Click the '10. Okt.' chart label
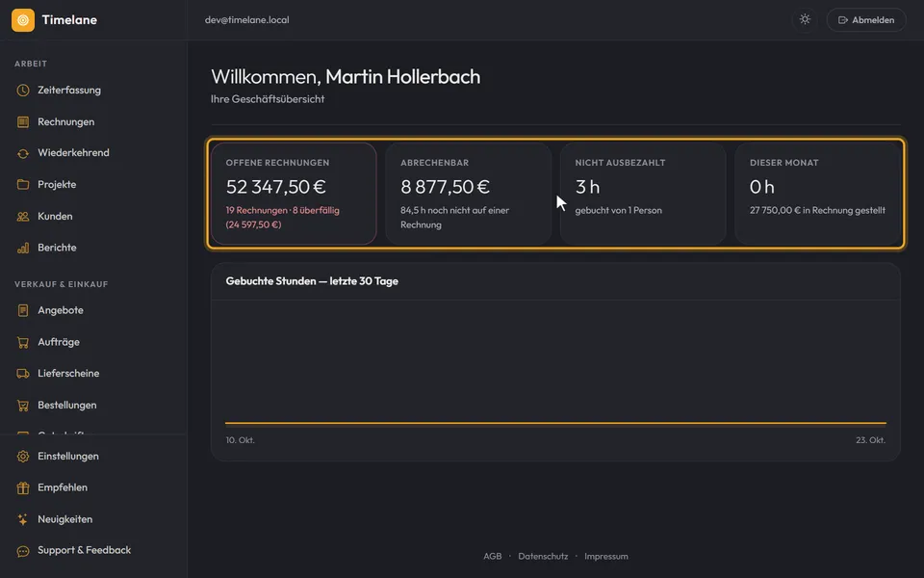924x578 pixels. (241, 440)
